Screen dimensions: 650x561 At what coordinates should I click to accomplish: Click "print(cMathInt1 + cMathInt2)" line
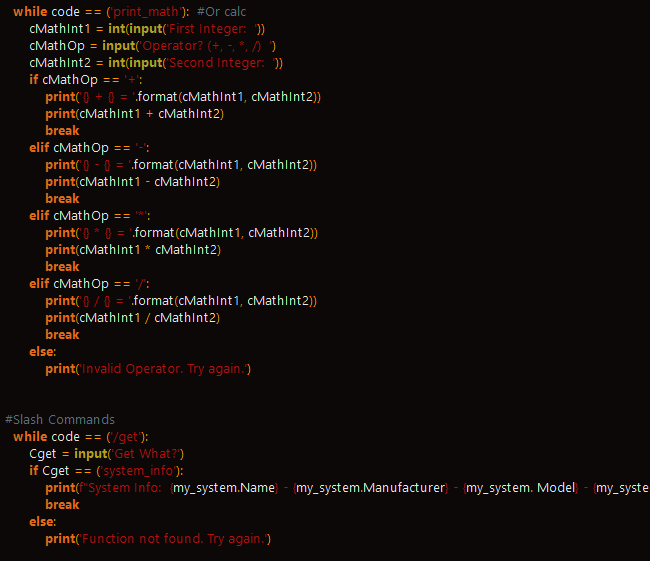click(x=135, y=114)
